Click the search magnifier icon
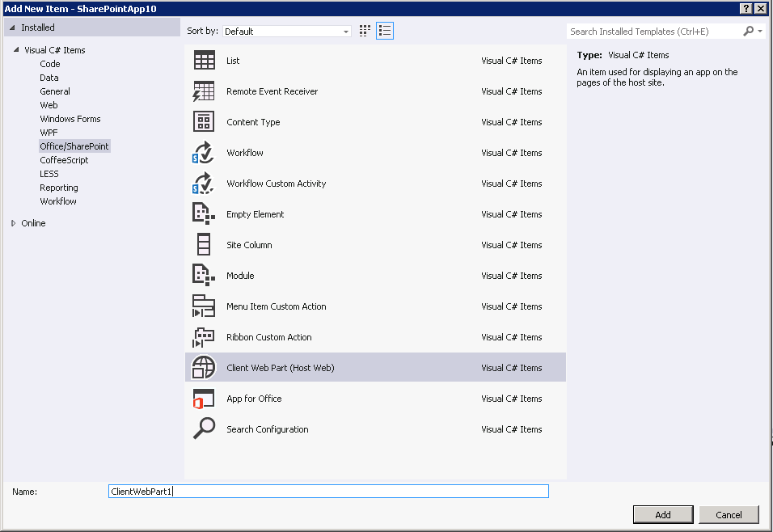This screenshot has height=532, width=773. click(x=749, y=31)
